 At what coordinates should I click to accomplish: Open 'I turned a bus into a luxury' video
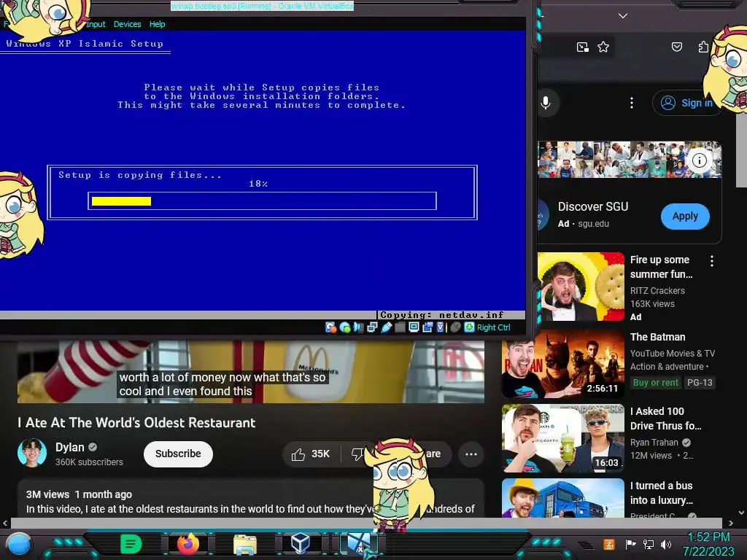tap(563, 498)
